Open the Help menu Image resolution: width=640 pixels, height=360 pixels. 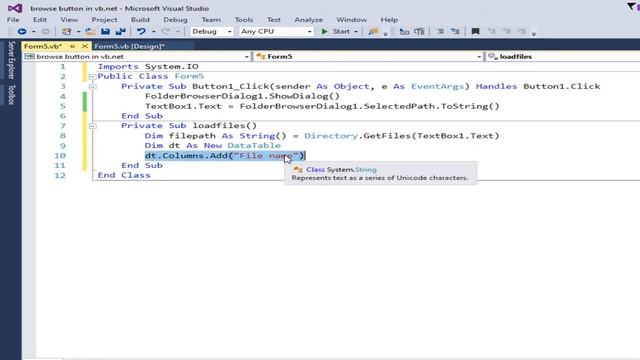click(389, 20)
